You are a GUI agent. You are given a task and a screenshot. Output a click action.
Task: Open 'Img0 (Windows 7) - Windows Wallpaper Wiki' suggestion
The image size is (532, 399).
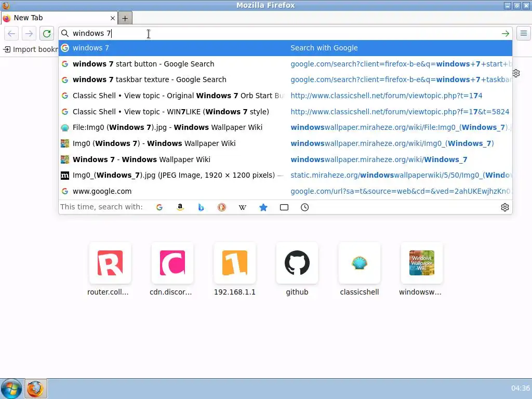pyautogui.click(x=285, y=143)
